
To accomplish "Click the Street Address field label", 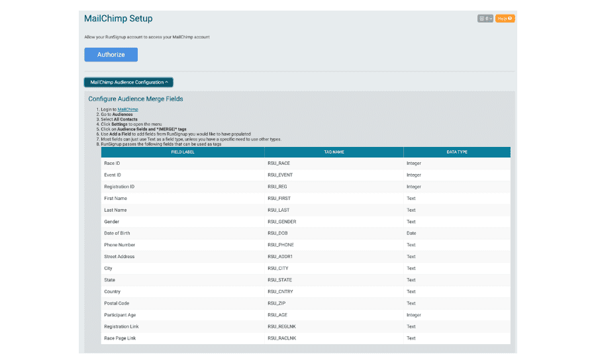I will [119, 257].
